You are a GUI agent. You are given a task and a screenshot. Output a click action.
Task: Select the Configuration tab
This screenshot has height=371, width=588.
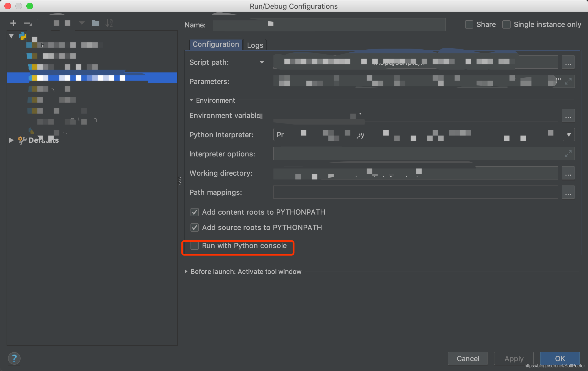point(216,44)
